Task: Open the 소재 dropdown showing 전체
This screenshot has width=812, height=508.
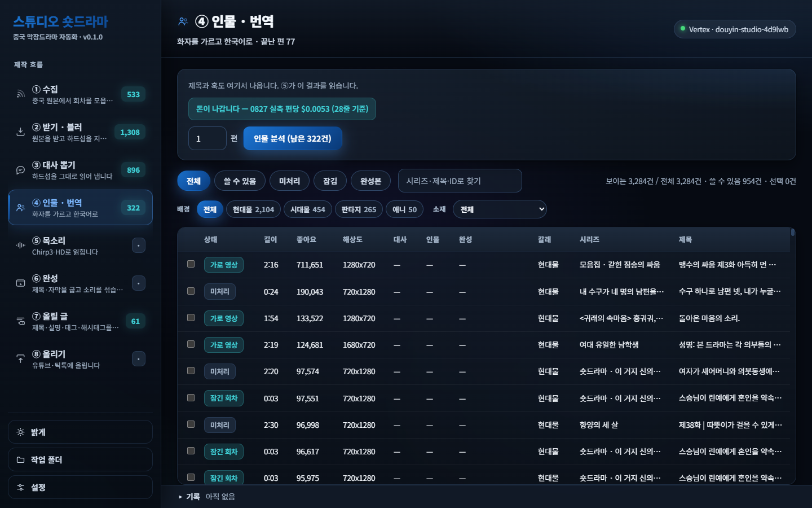Action: [x=500, y=209]
